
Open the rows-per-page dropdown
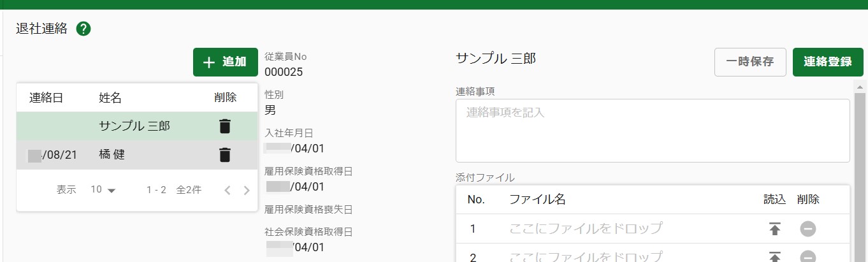[x=103, y=190]
